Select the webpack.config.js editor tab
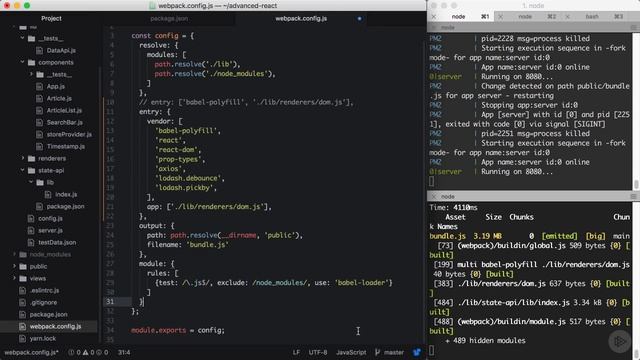Screen dimensions: 640x360 coord(301,18)
